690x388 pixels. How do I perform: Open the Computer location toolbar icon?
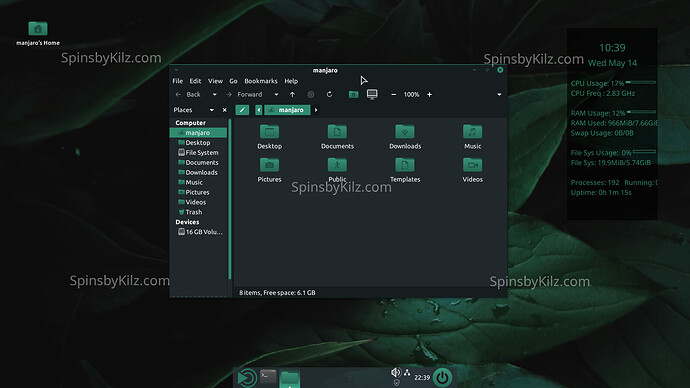click(372, 94)
